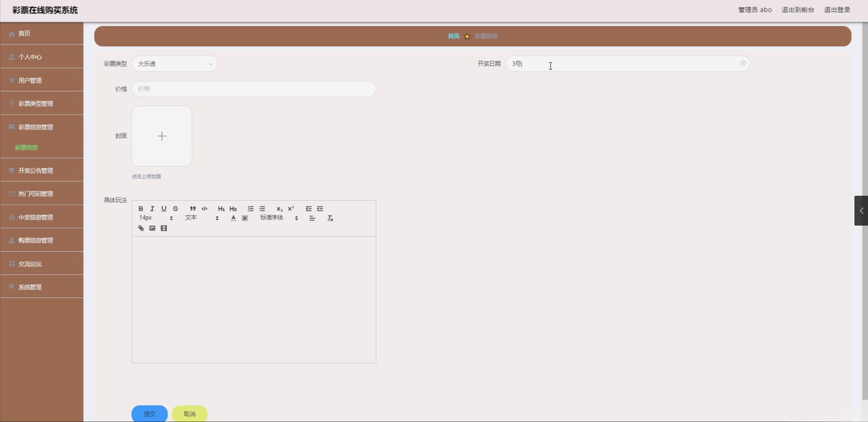Screen dimensions: 868x422
Task: Toggle strikethrough formatting in the editor
Action: point(175,209)
